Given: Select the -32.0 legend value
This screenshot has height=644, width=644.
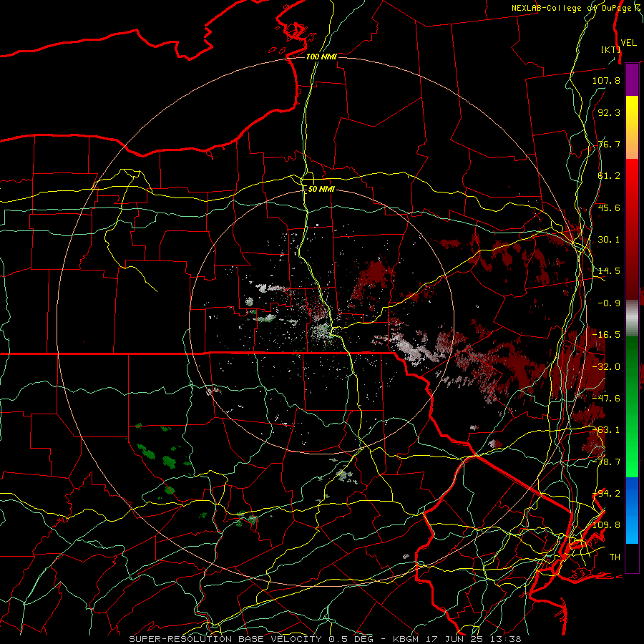Looking at the screenshot, I should click(x=606, y=367).
